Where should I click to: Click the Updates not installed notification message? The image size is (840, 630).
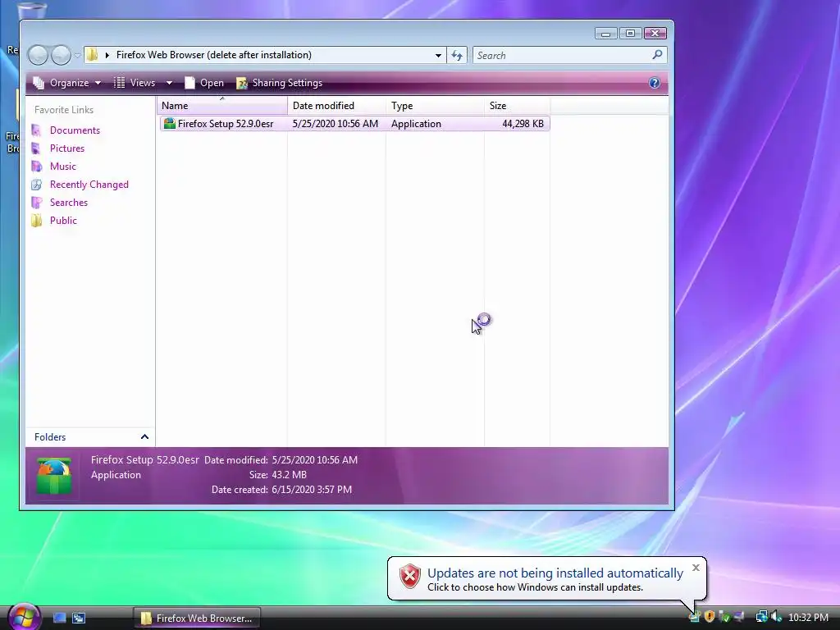pyautogui.click(x=555, y=573)
